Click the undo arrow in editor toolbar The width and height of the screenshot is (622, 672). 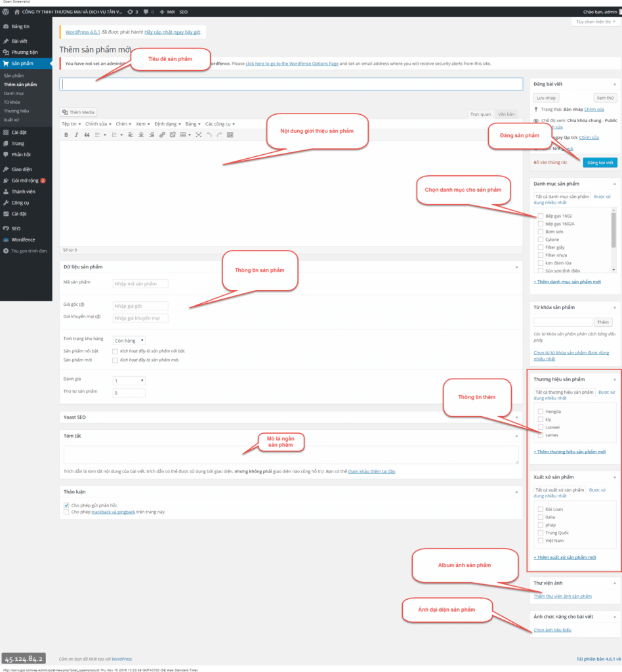pos(209,135)
